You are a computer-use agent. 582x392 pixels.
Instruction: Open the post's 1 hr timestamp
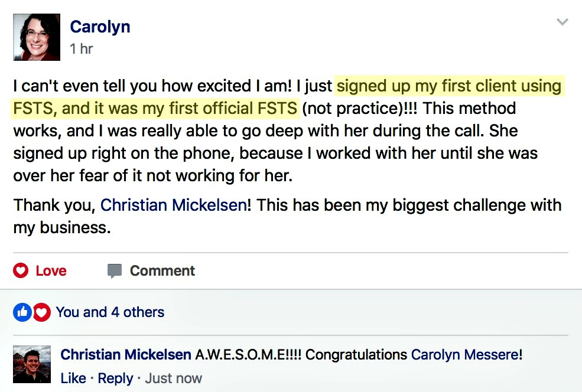(x=82, y=48)
